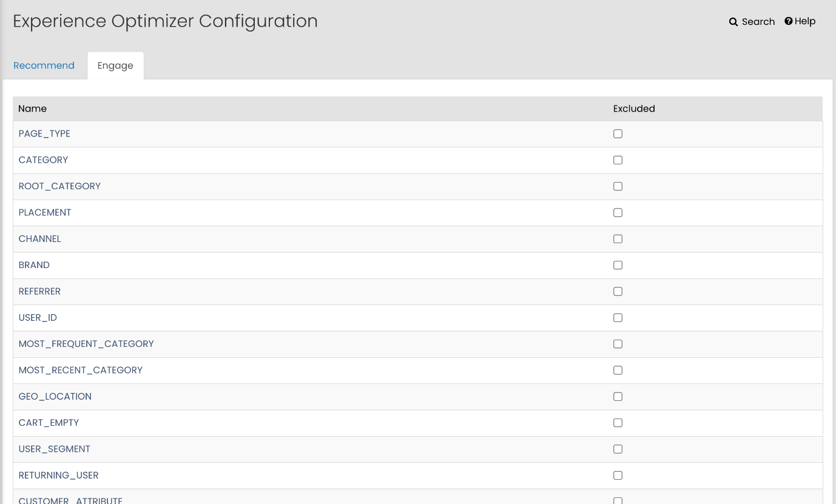Open the Help link

pyautogui.click(x=805, y=21)
